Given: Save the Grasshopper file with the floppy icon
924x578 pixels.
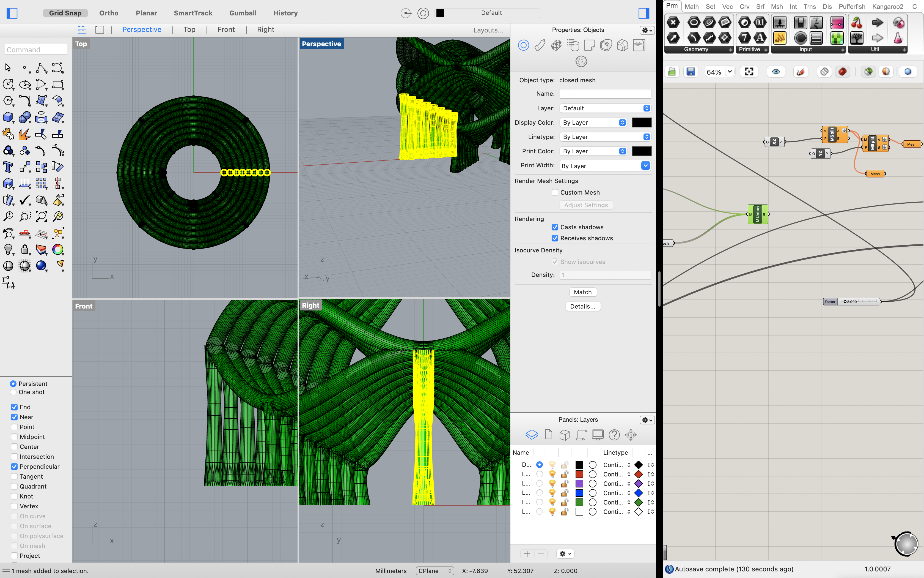Looking at the screenshot, I should (691, 72).
